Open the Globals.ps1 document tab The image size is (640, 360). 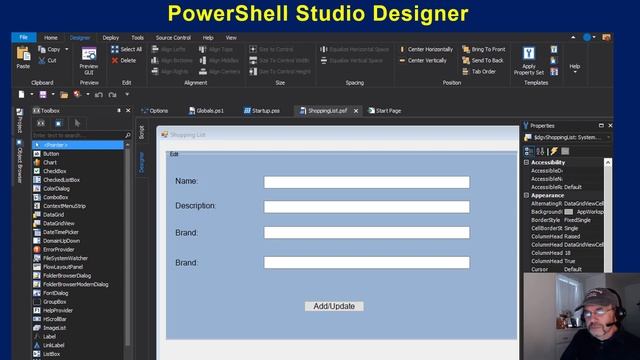[206, 111]
